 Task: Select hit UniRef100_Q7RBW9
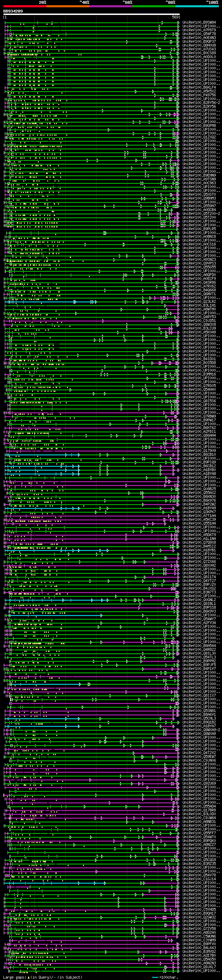pos(199,416)
